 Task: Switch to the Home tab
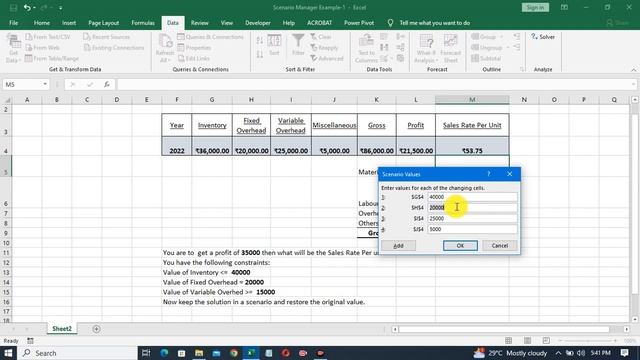click(x=42, y=23)
